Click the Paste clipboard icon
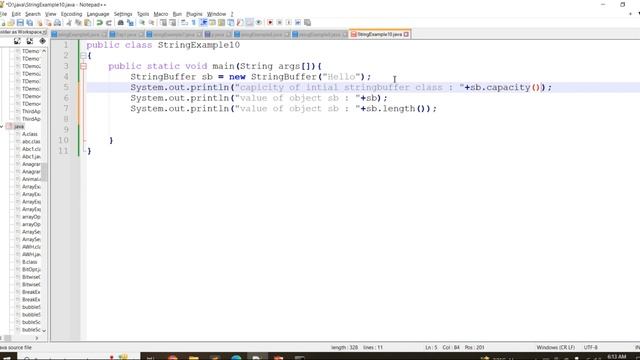This screenshot has height=360, width=640. (x=87, y=23)
